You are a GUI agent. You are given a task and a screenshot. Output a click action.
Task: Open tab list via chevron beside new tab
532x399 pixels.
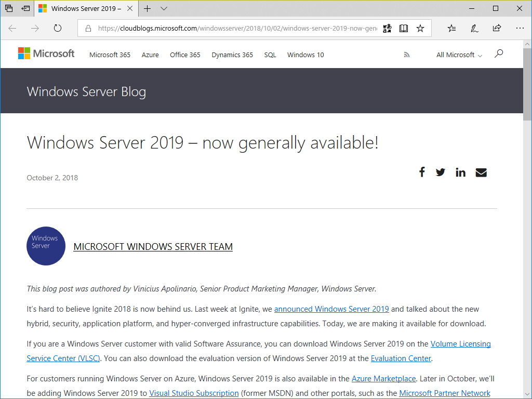(163, 8)
